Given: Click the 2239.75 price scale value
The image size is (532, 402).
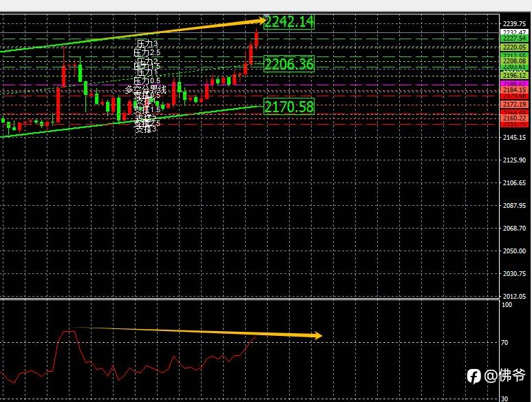Looking at the screenshot, I should click(x=514, y=23).
